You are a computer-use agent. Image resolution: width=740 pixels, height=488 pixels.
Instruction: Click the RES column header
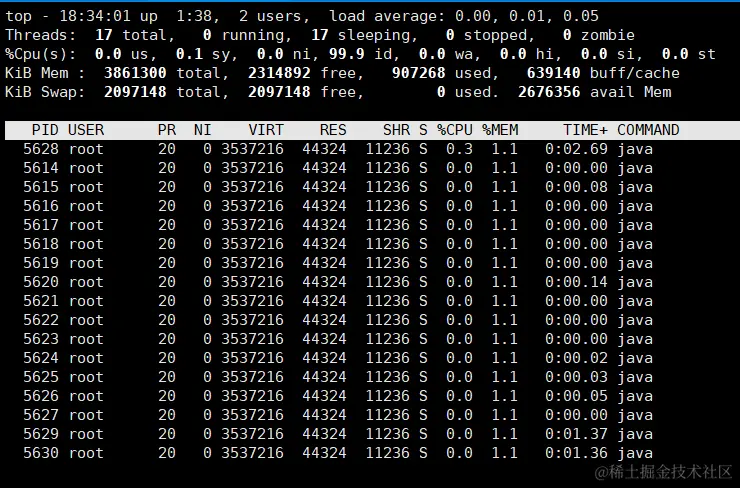click(333, 130)
